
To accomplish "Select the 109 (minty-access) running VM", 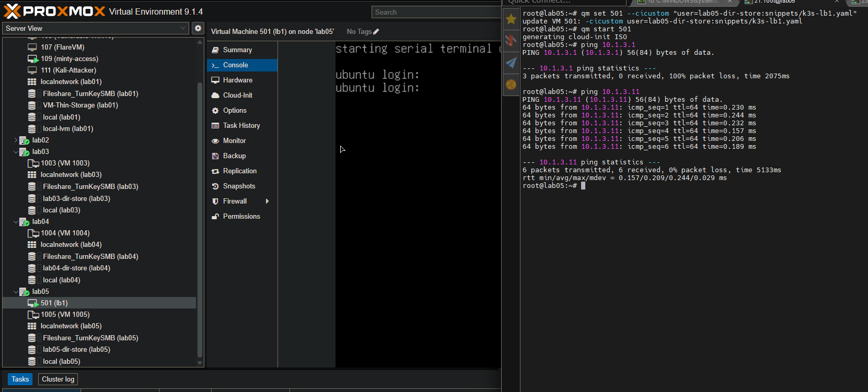I will [69, 59].
